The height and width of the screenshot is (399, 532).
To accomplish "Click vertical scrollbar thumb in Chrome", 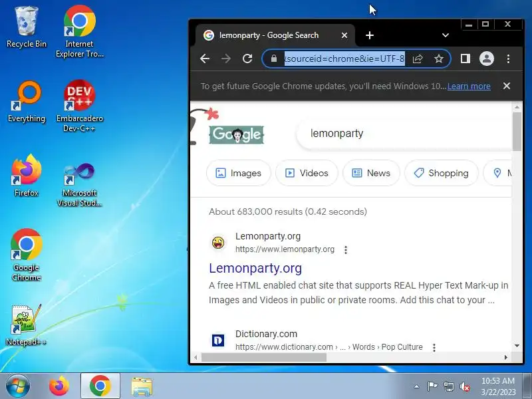I will point(517,132).
